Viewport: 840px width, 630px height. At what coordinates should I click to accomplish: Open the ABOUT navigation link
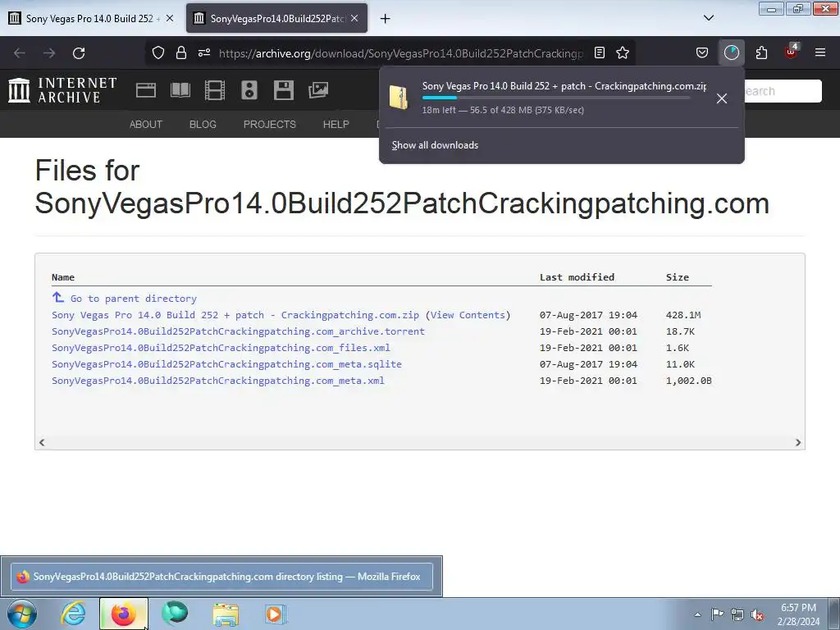tap(146, 125)
